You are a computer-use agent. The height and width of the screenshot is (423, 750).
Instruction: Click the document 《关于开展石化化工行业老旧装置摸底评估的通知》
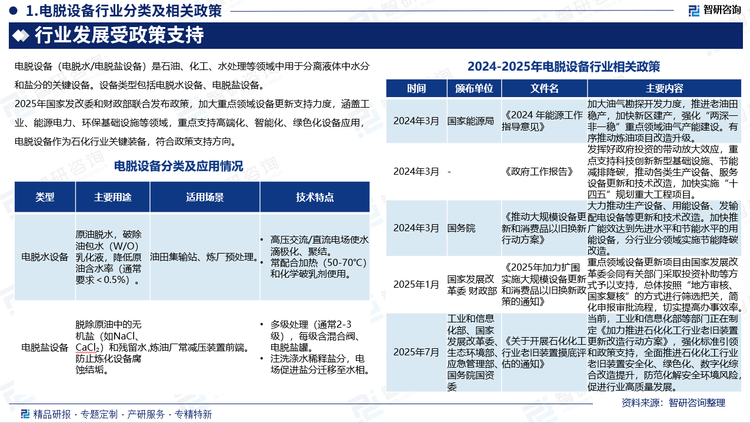pos(544,352)
